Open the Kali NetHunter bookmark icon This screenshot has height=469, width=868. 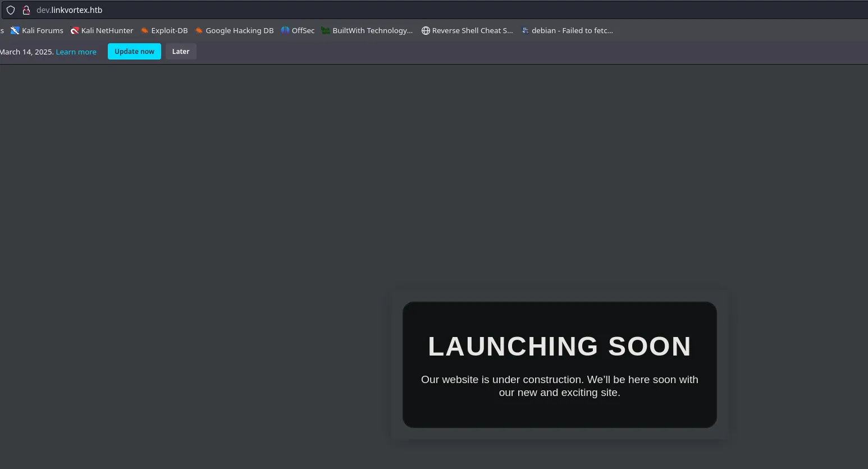click(74, 30)
